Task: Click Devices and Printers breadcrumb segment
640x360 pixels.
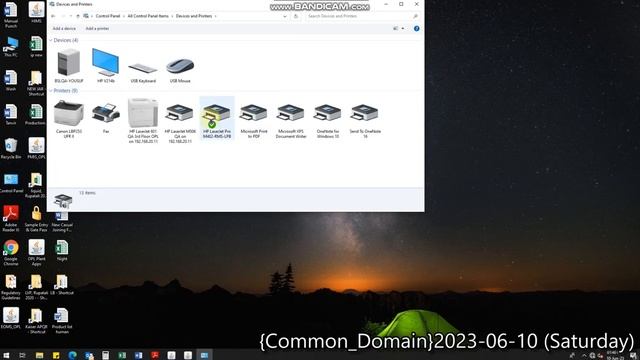Action: click(194, 16)
